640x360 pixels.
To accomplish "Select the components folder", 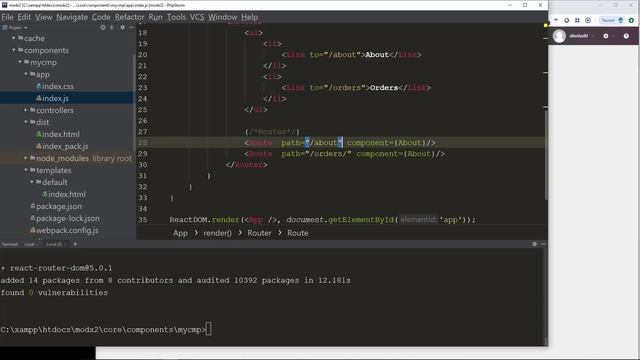I will click(43, 50).
